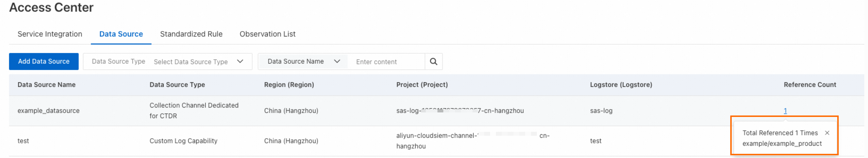Switch to the Service Integration tab
The height and width of the screenshot is (158, 868).
50,34
